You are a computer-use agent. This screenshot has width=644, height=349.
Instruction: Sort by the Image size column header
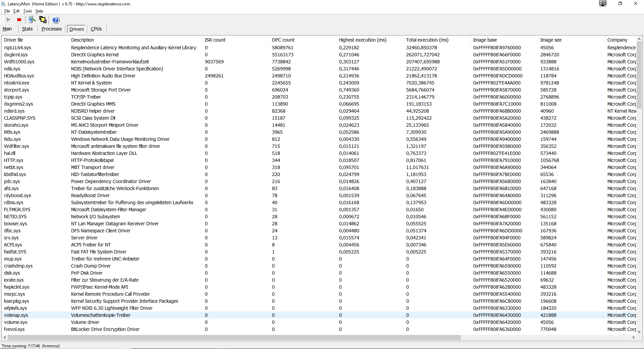click(x=572, y=40)
